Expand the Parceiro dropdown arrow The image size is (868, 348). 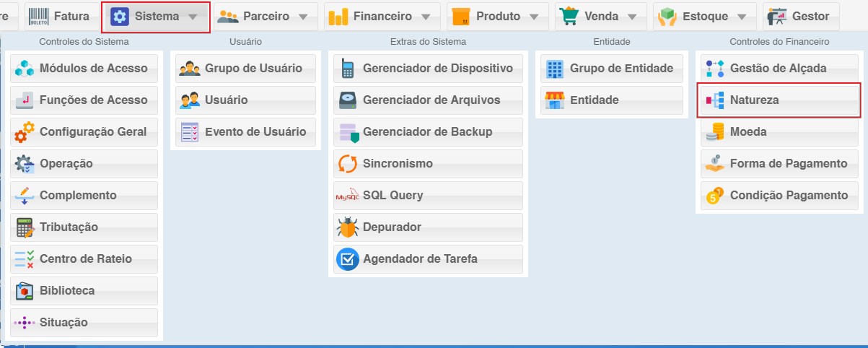[303, 17]
